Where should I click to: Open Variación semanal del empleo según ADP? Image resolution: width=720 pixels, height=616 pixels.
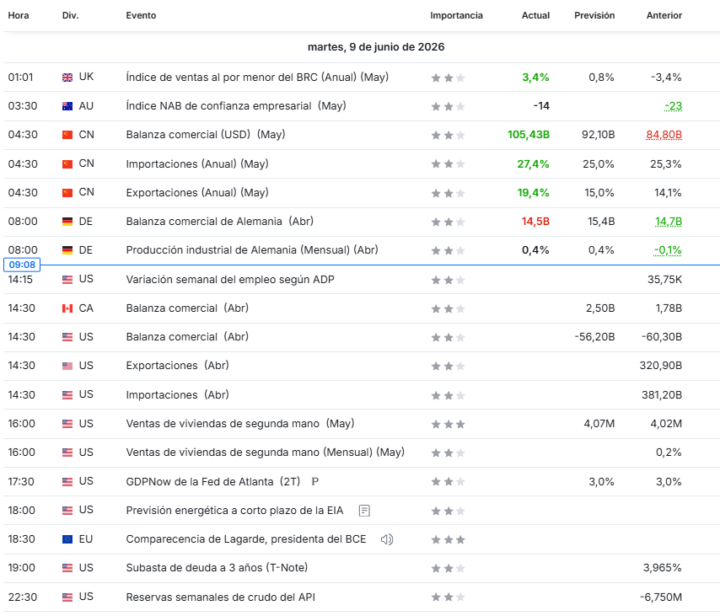[230, 280]
